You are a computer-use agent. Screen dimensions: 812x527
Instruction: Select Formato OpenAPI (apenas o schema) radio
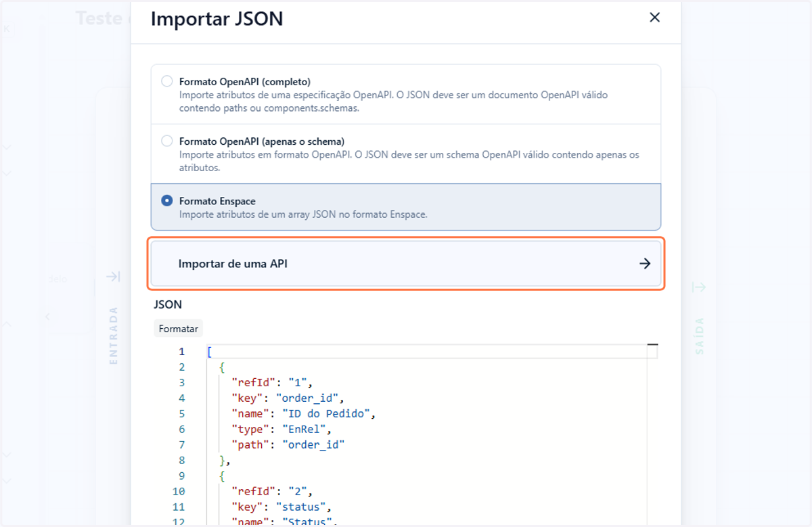tap(167, 141)
